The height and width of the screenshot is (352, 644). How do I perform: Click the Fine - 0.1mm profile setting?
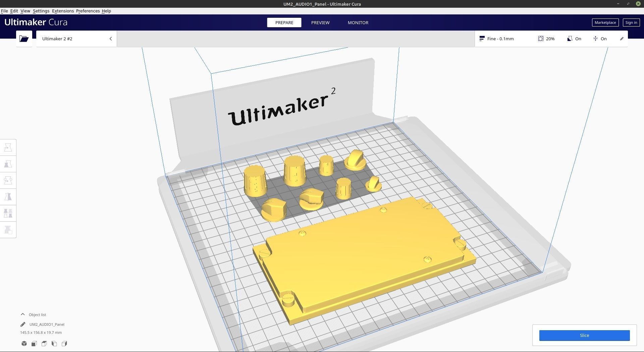(x=496, y=39)
